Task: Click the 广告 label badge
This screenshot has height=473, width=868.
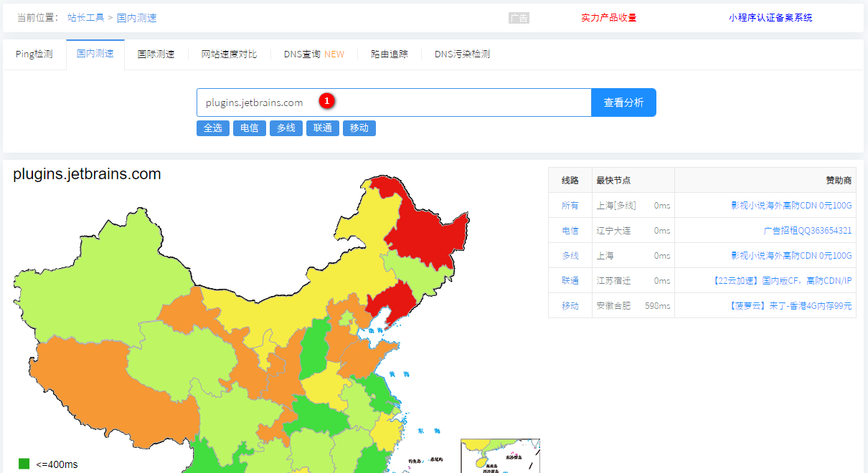Action: pyautogui.click(x=519, y=18)
